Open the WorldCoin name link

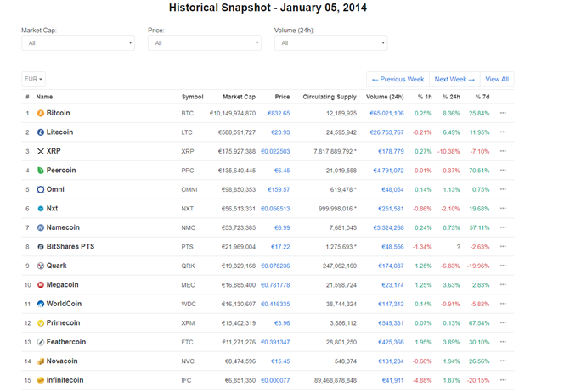point(64,304)
